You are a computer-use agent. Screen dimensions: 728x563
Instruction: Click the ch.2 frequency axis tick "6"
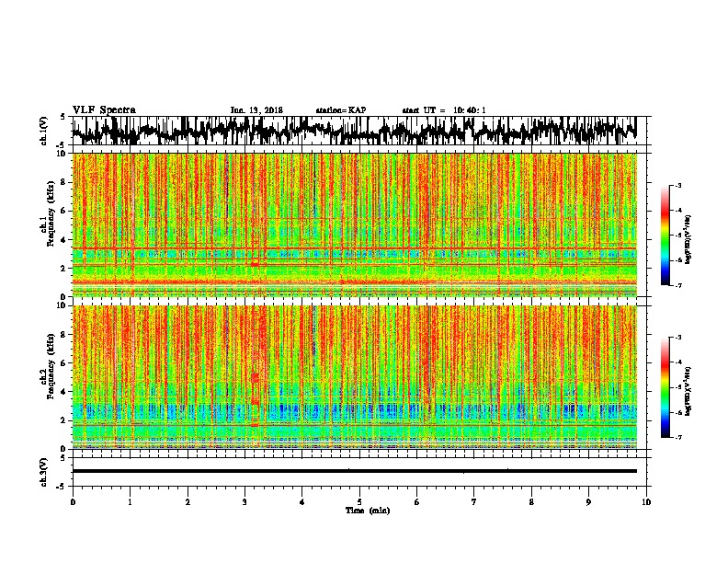point(64,363)
